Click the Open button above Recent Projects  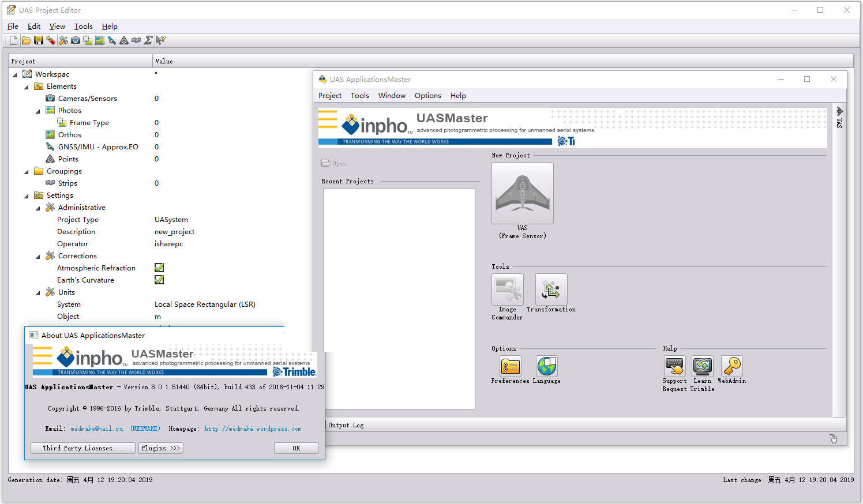[x=334, y=163]
